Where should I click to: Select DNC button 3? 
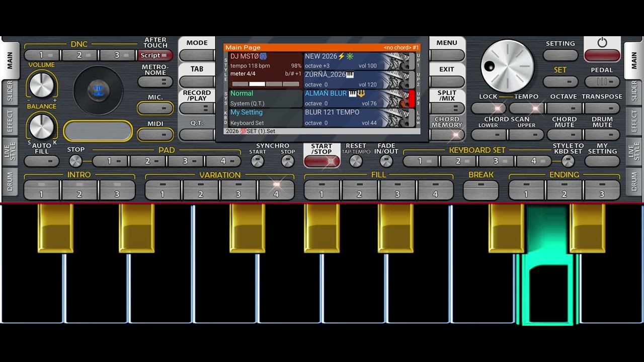pyautogui.click(x=118, y=55)
